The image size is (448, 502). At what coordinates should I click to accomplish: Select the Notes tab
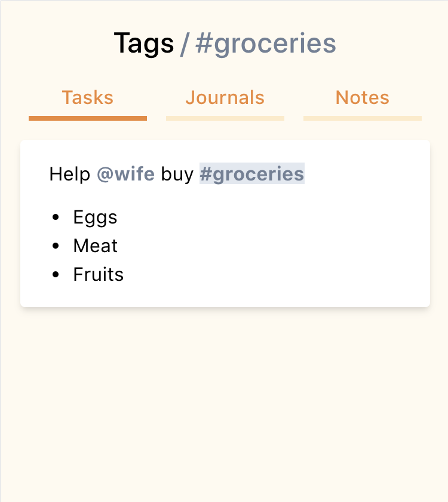click(x=362, y=97)
